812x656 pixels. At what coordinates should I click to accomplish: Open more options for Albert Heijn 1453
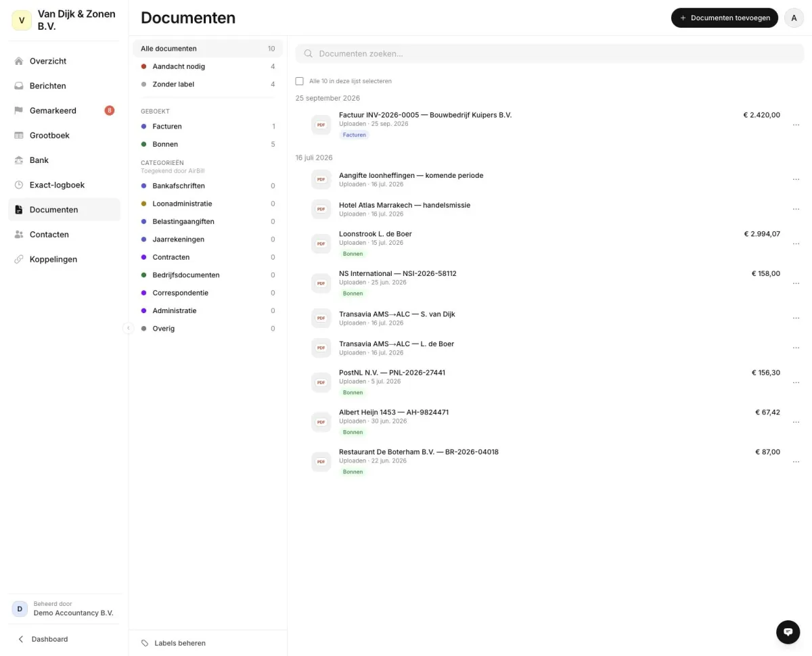click(x=796, y=422)
